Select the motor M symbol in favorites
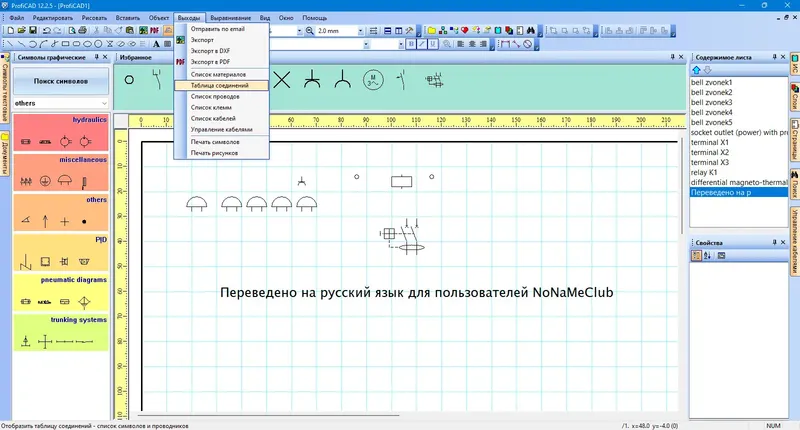Viewport: 800px width, 430px height. 373,80
